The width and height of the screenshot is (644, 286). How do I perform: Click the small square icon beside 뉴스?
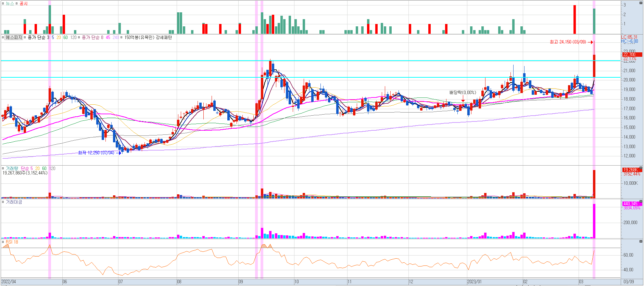click(x=3, y=3)
